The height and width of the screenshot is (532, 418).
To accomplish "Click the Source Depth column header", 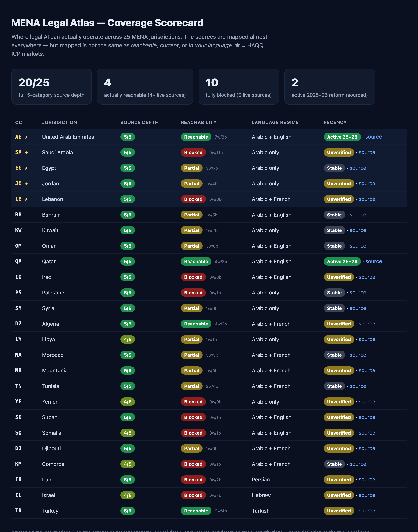I will 139,122.
